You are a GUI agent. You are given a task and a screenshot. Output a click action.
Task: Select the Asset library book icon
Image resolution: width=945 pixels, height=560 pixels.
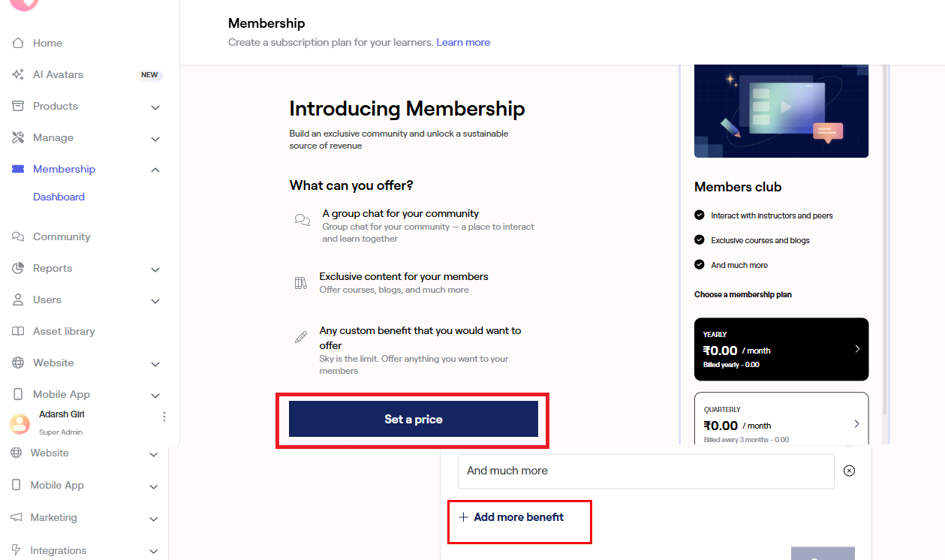tap(18, 332)
